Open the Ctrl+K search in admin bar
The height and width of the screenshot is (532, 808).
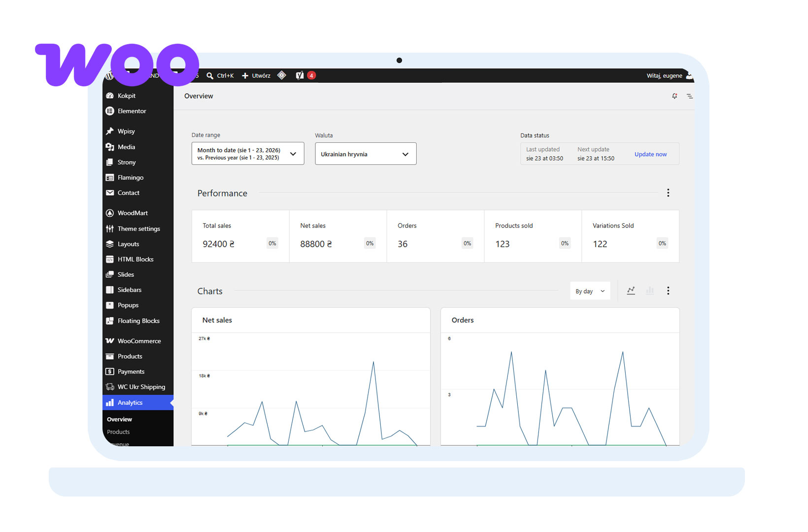coord(220,75)
